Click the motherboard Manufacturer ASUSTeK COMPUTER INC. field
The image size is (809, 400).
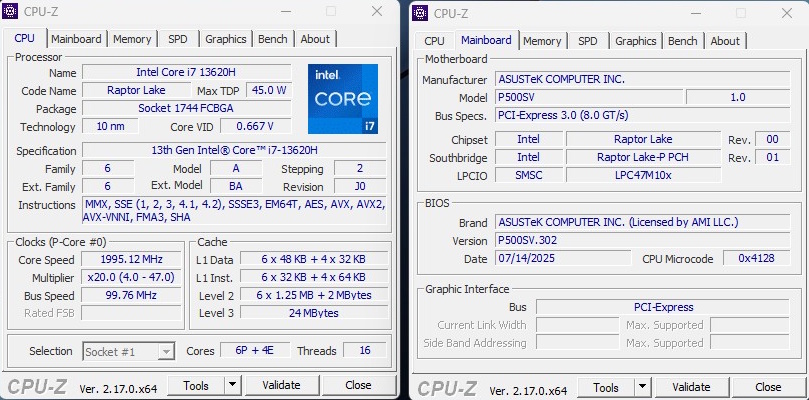pos(642,79)
